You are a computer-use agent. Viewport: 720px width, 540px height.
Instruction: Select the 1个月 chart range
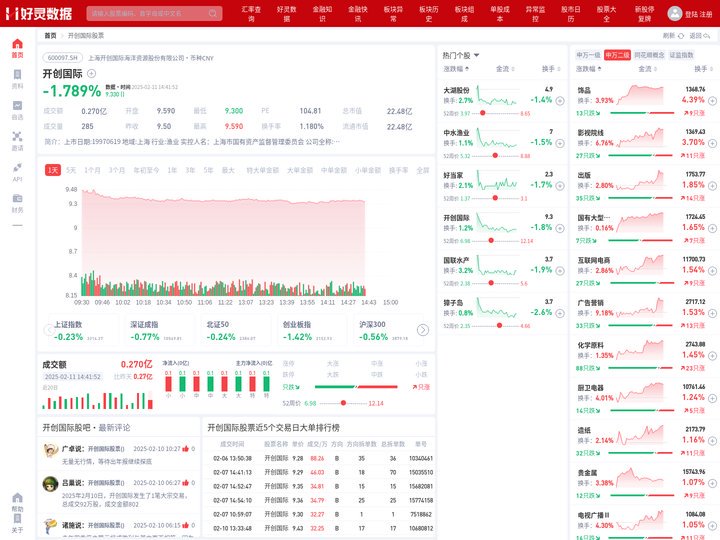[x=92, y=170]
